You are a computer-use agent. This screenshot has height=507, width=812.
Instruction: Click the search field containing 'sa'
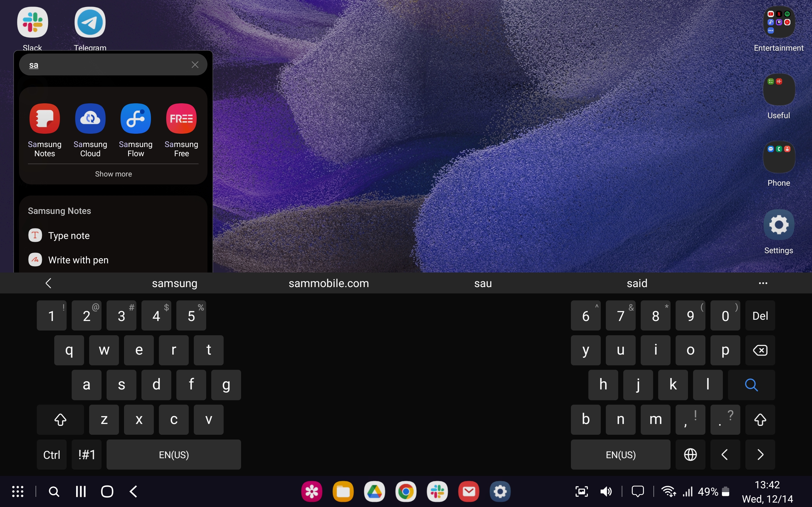108,65
